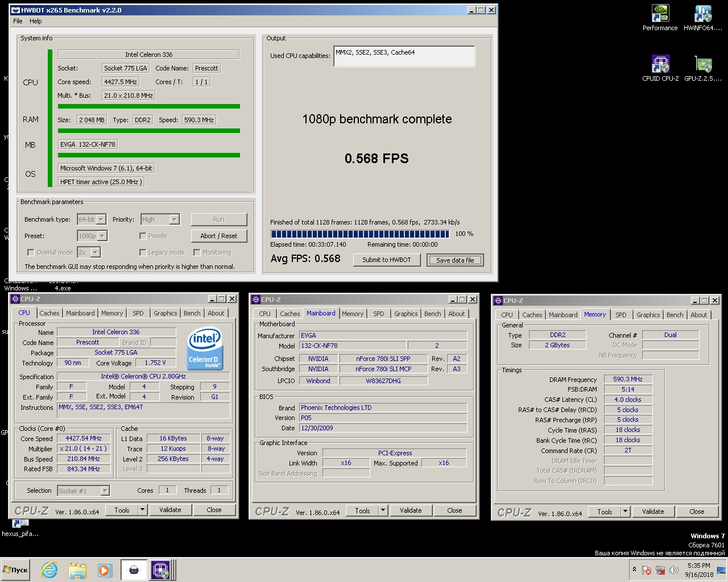Click Validate in CPU-Z Memory window
Viewport: 728px width, 582px height.
point(653,512)
